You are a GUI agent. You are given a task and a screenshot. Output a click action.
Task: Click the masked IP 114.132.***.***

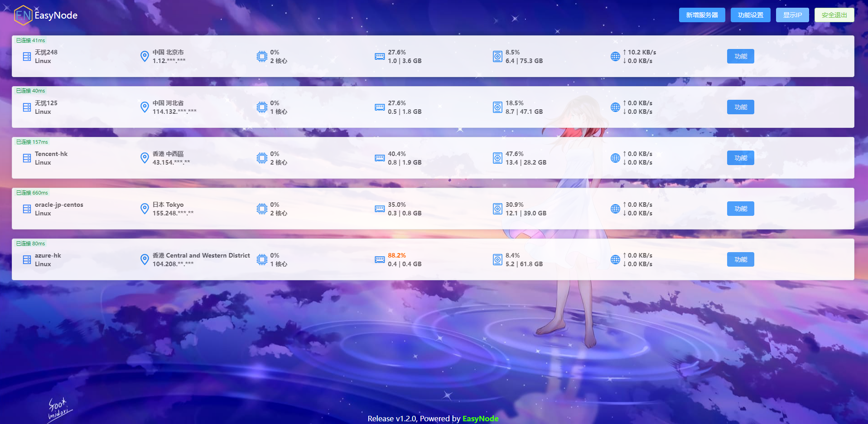click(x=174, y=112)
